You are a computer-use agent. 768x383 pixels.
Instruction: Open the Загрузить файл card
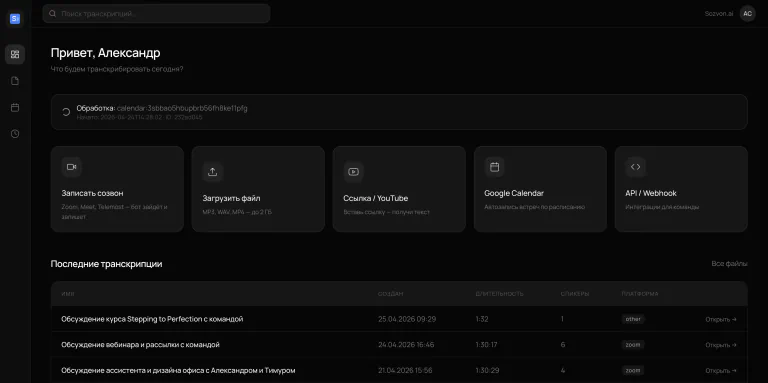click(258, 189)
